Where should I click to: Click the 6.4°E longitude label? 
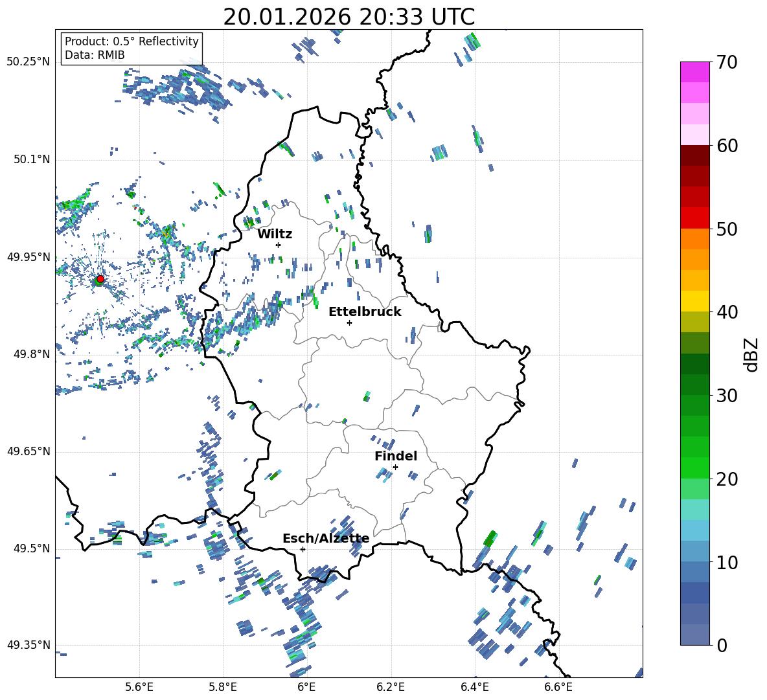point(474,687)
